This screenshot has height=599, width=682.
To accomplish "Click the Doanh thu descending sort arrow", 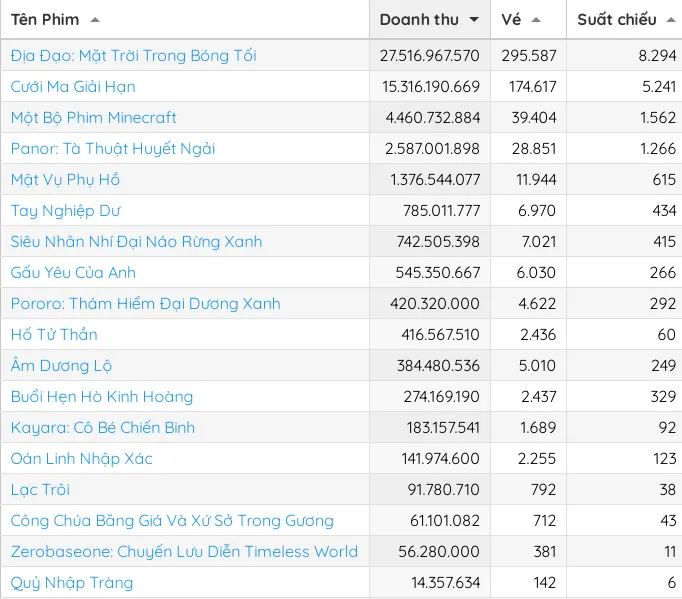I will tap(474, 20).
